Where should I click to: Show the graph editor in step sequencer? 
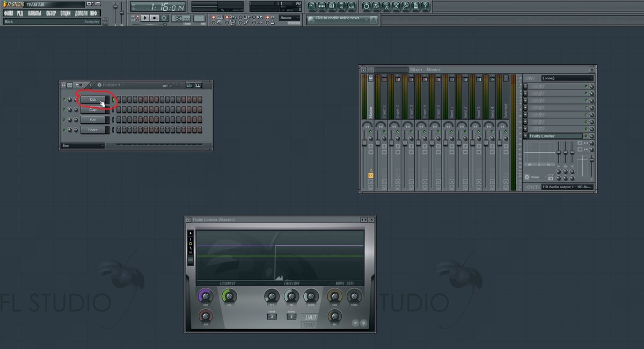click(x=189, y=85)
